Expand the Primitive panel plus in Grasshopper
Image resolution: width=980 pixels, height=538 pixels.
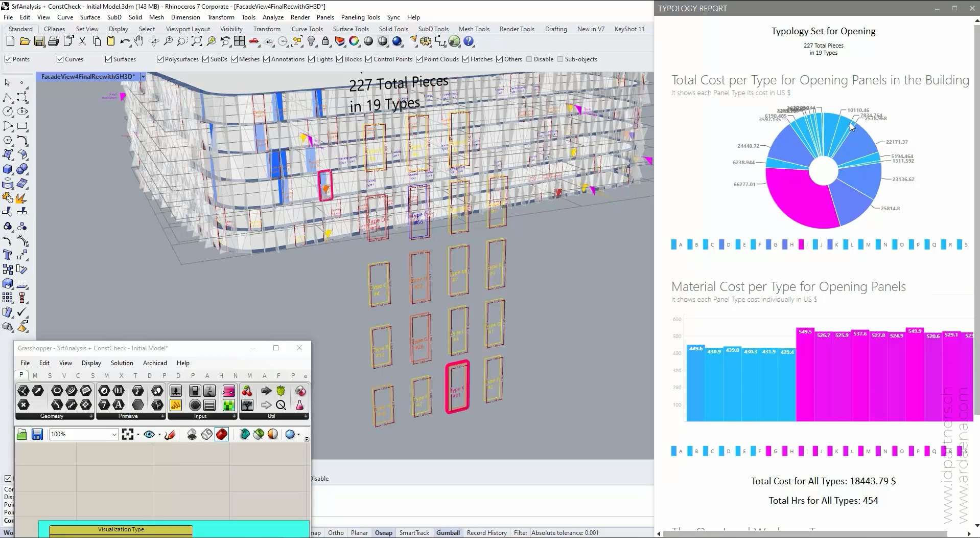[162, 416]
